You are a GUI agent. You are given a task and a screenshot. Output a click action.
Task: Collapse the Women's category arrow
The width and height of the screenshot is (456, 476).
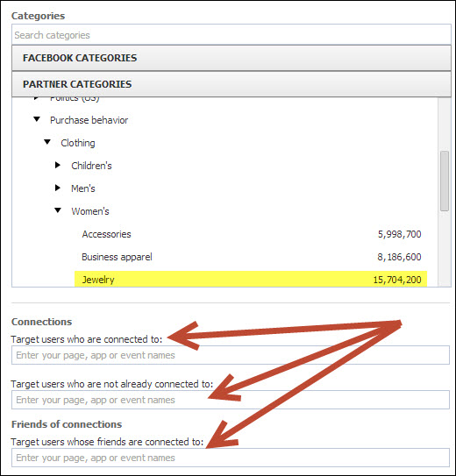[x=58, y=210]
